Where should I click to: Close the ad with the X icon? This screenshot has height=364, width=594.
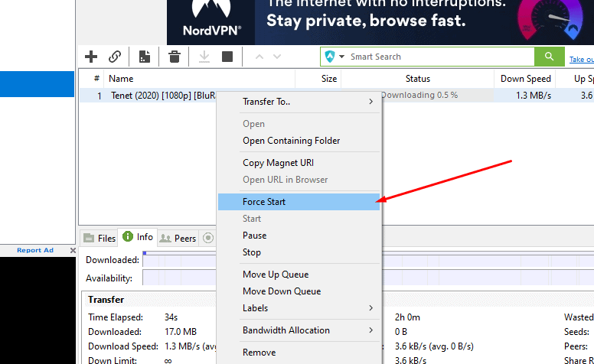(73, 251)
